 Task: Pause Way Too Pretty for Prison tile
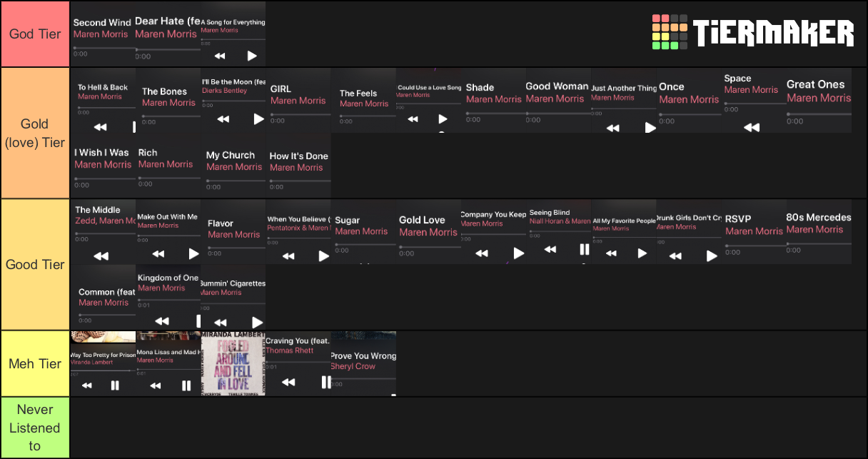pos(115,385)
